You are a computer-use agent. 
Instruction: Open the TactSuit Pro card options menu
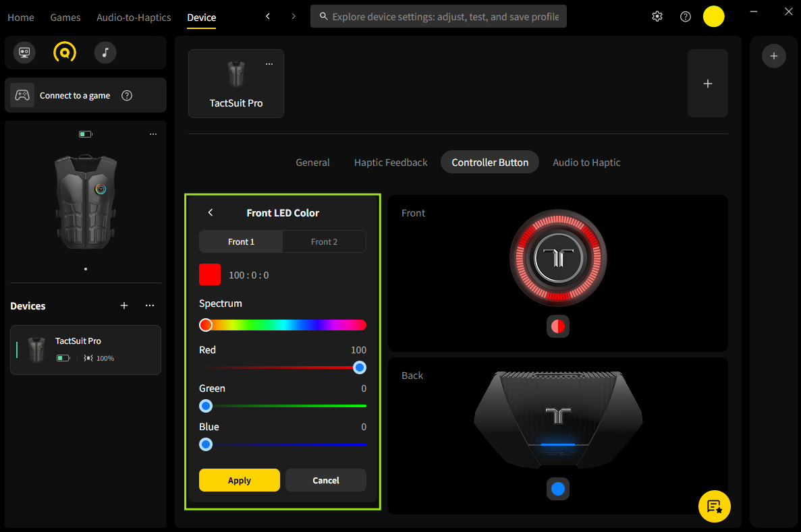pos(269,64)
